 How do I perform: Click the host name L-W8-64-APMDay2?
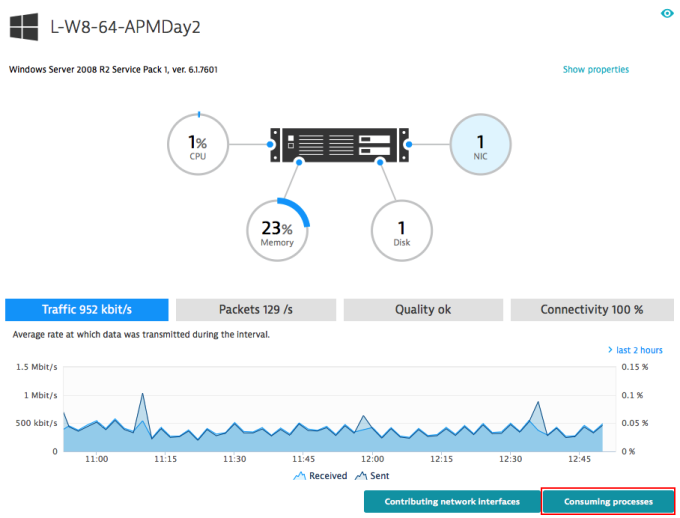[x=125, y=27]
